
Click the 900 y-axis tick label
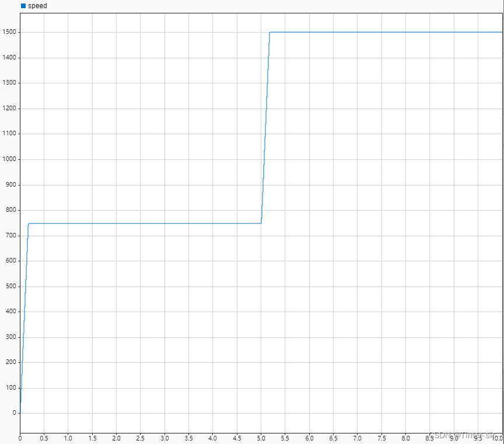click(x=10, y=185)
